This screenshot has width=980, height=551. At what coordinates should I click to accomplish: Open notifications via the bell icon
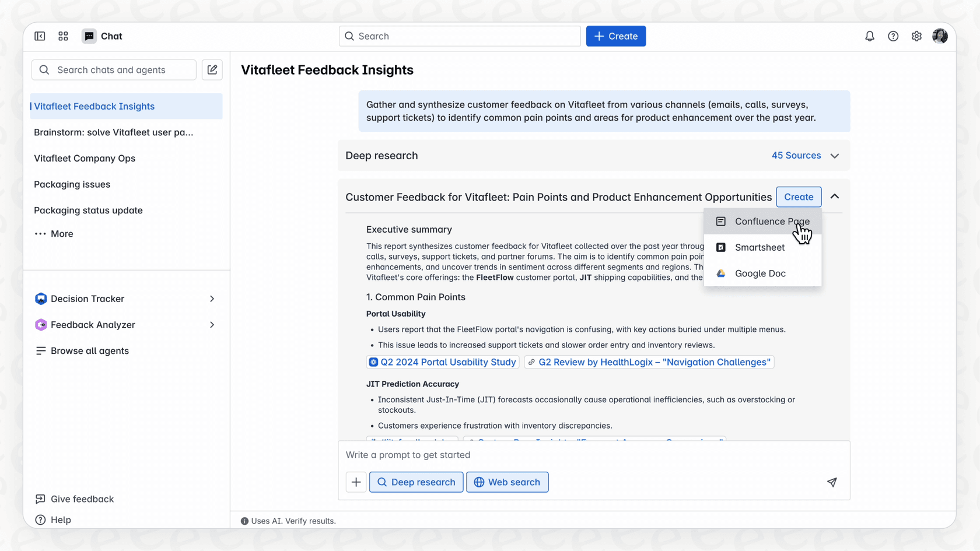click(x=870, y=36)
